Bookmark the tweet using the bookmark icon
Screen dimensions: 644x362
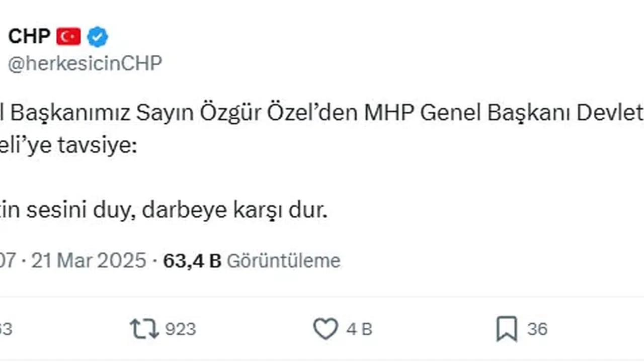tap(506, 329)
